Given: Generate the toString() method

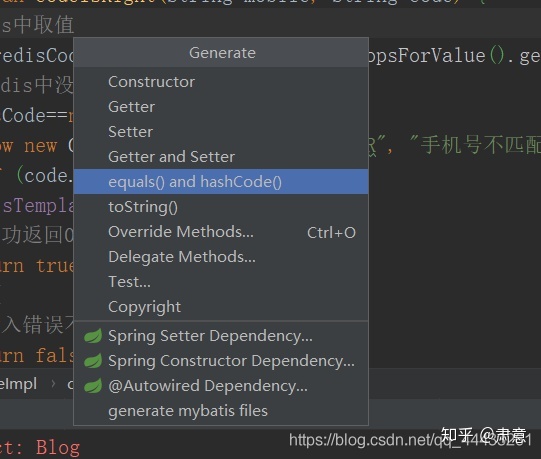Looking at the screenshot, I should (221, 207).
